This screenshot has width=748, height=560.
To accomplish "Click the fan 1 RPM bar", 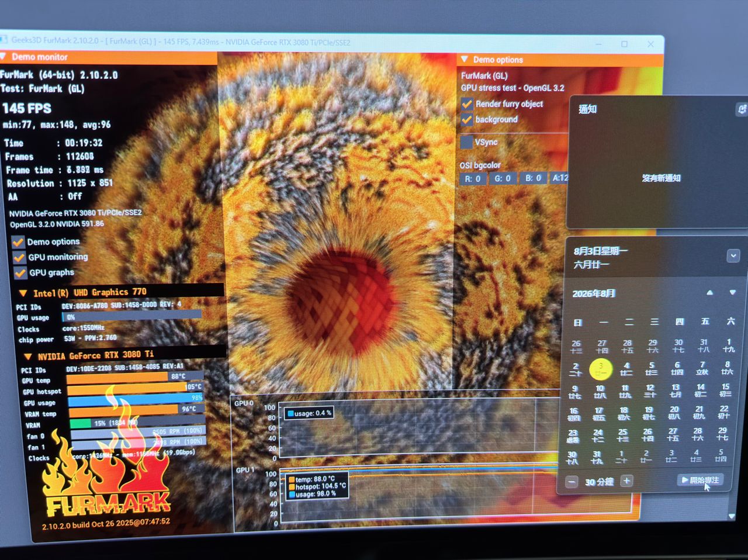I will point(138,443).
